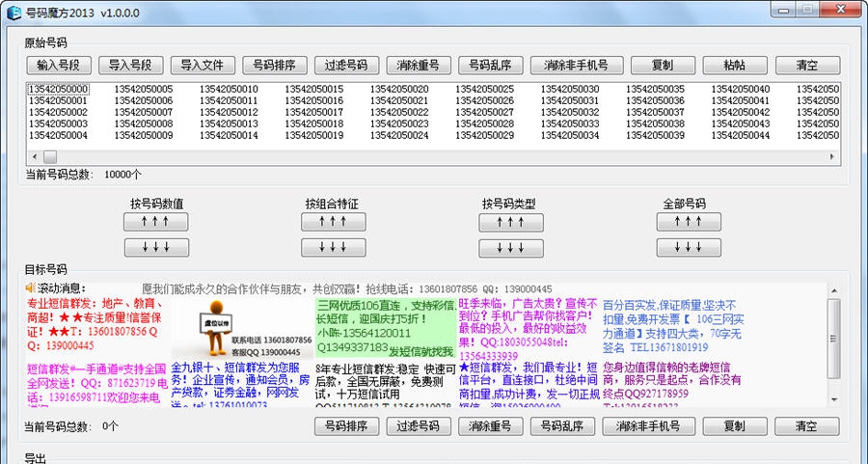Click ad panel vertical scrollbar thumb
The height and width of the screenshot is (464, 868).
click(834, 339)
